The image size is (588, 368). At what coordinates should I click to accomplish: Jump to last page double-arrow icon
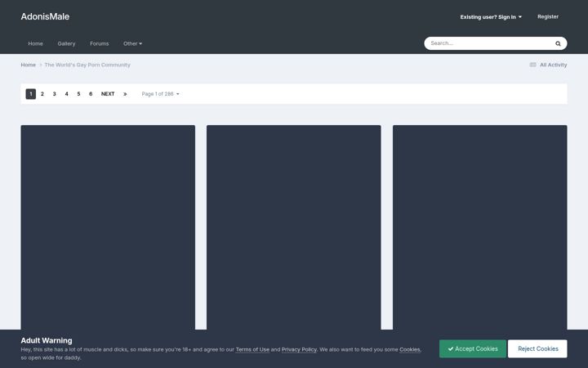click(x=125, y=94)
